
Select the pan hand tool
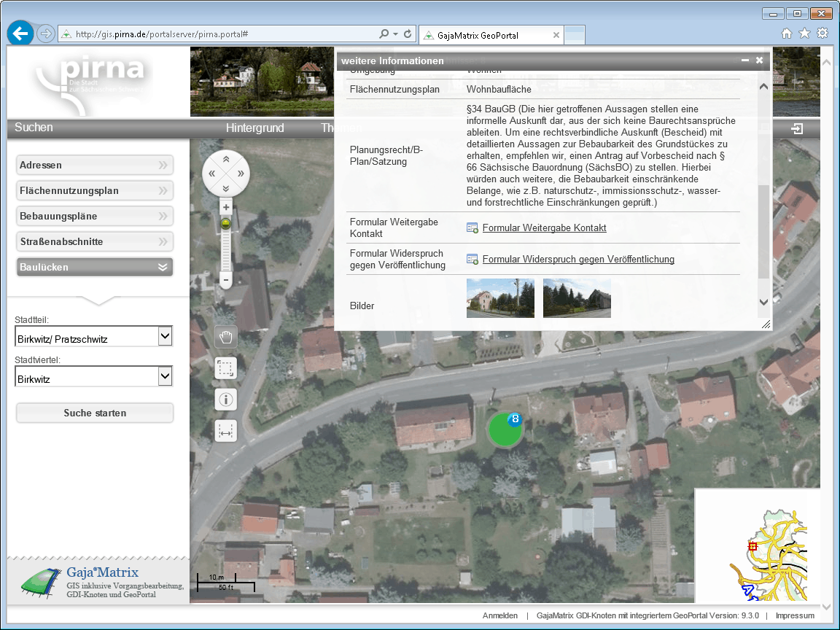pyautogui.click(x=226, y=336)
